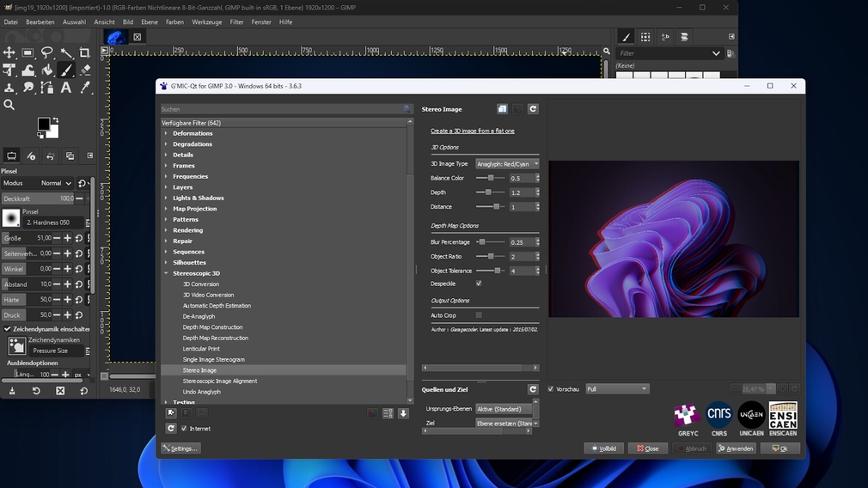Image resolution: width=868 pixels, height=488 pixels.
Task: Select the Paintbrush tool
Action: click(x=66, y=70)
